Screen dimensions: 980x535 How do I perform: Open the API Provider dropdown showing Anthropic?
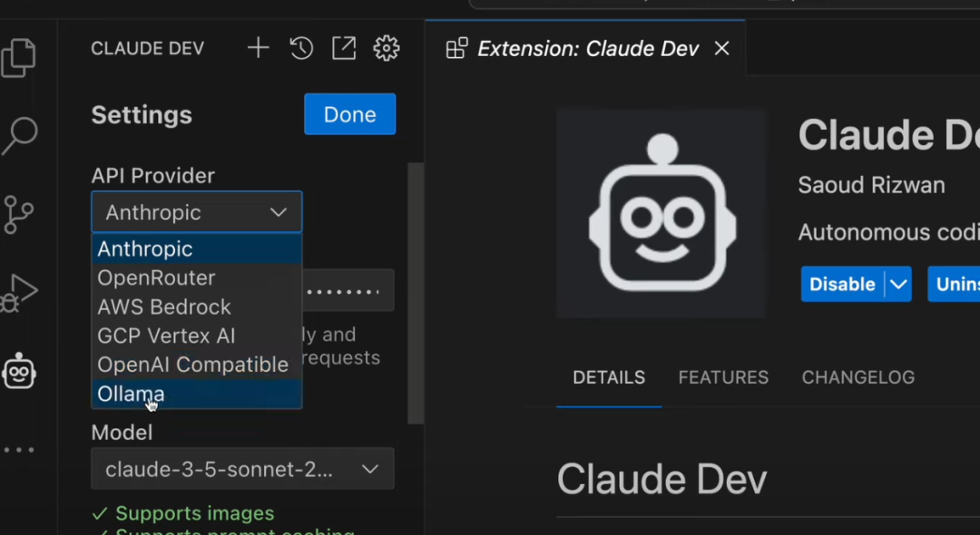[x=197, y=212]
